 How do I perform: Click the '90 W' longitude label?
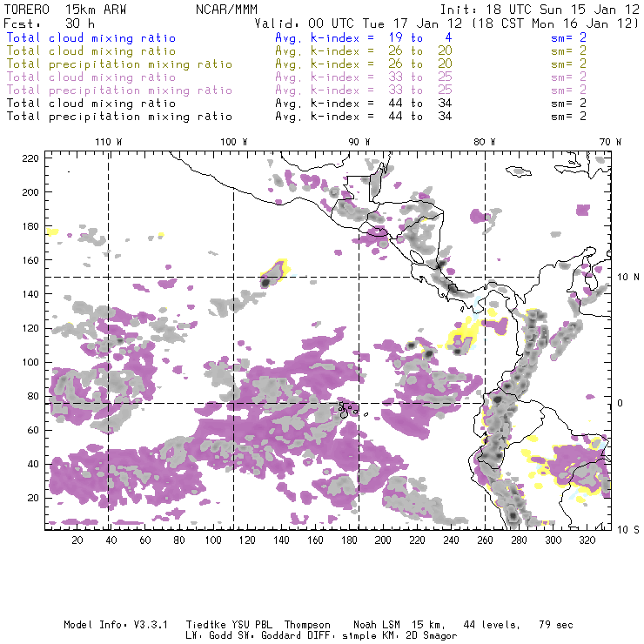pos(359,142)
